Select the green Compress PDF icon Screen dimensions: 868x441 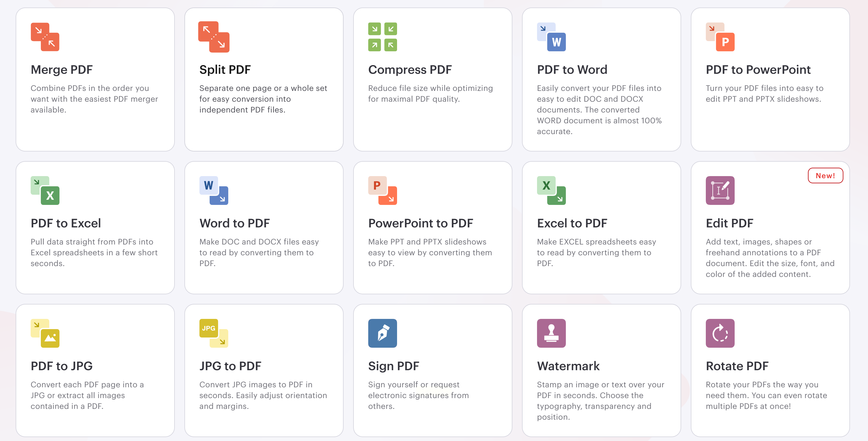382,37
